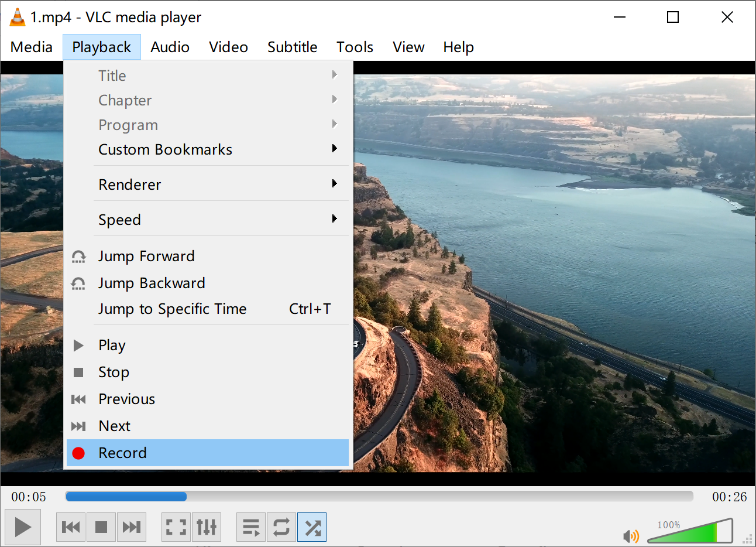This screenshot has width=756, height=547.
Task: Select Jump Backward menu entry
Action: pos(208,283)
